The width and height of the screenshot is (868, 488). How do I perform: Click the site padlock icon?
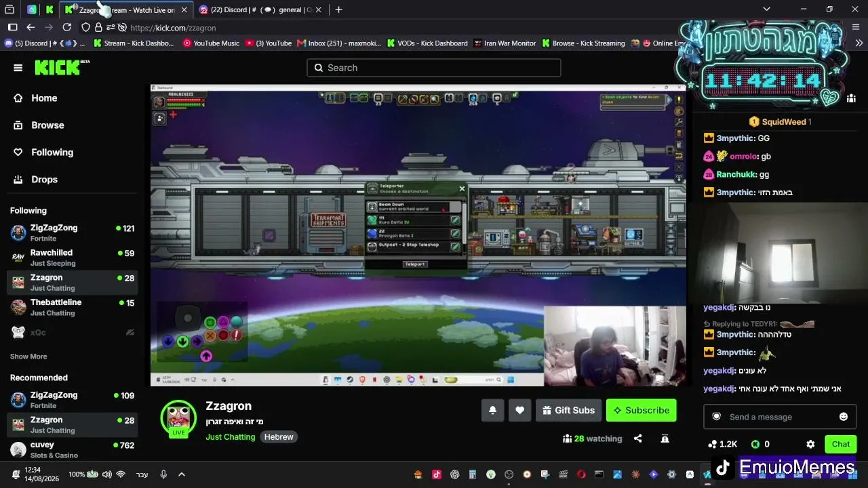[x=98, y=28]
